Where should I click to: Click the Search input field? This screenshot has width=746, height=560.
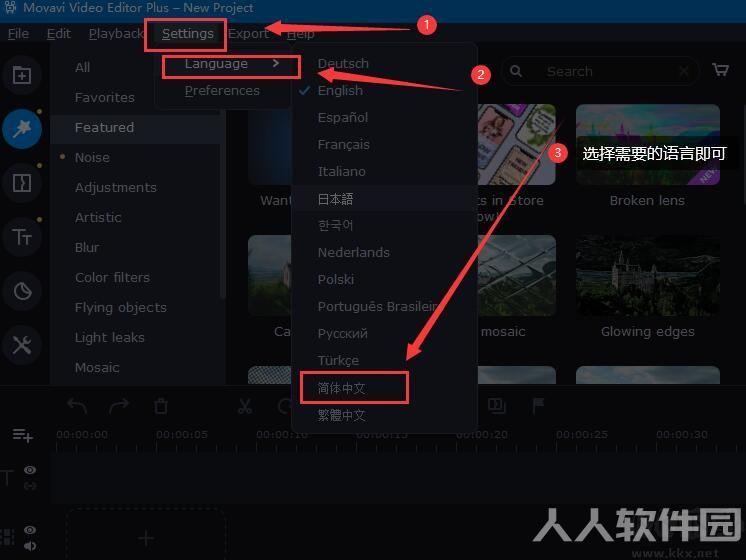pos(600,71)
